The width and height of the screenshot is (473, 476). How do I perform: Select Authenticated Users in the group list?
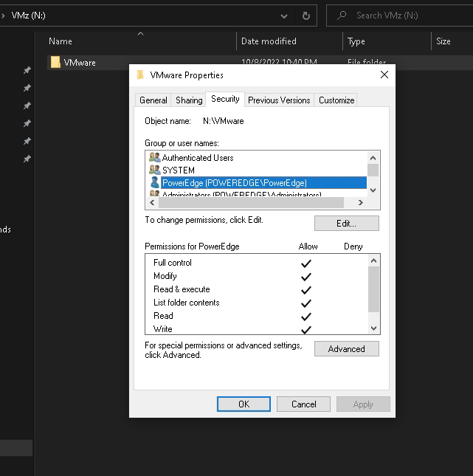pyautogui.click(x=197, y=157)
